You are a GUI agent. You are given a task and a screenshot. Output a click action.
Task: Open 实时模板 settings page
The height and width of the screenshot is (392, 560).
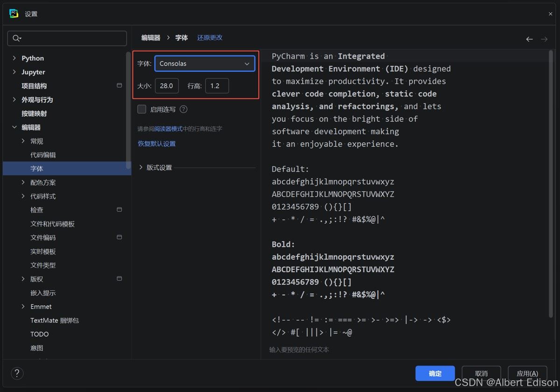point(43,251)
